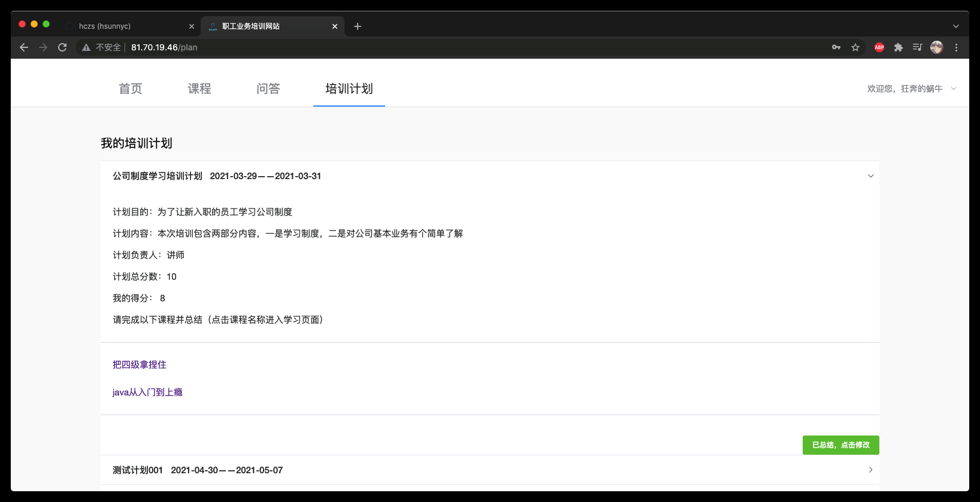Open the extensions puzzle icon
This screenshot has width=980, height=502.
pyautogui.click(x=899, y=47)
